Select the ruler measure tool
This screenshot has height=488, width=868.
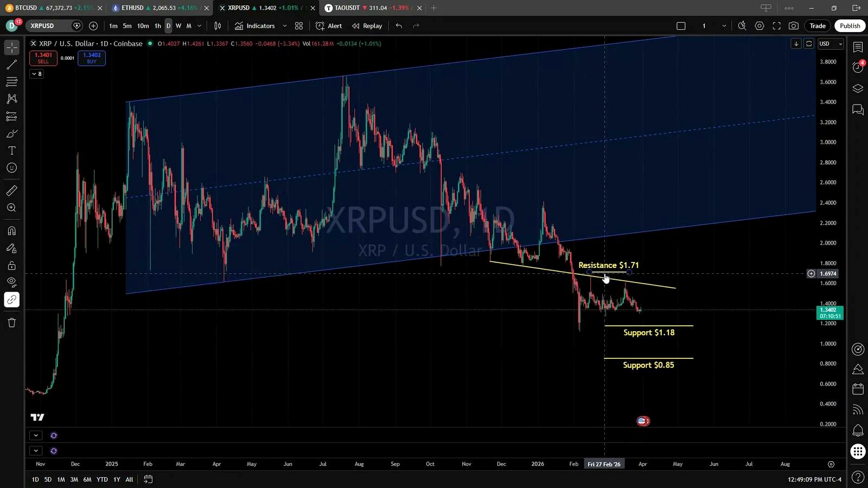pos(11,190)
